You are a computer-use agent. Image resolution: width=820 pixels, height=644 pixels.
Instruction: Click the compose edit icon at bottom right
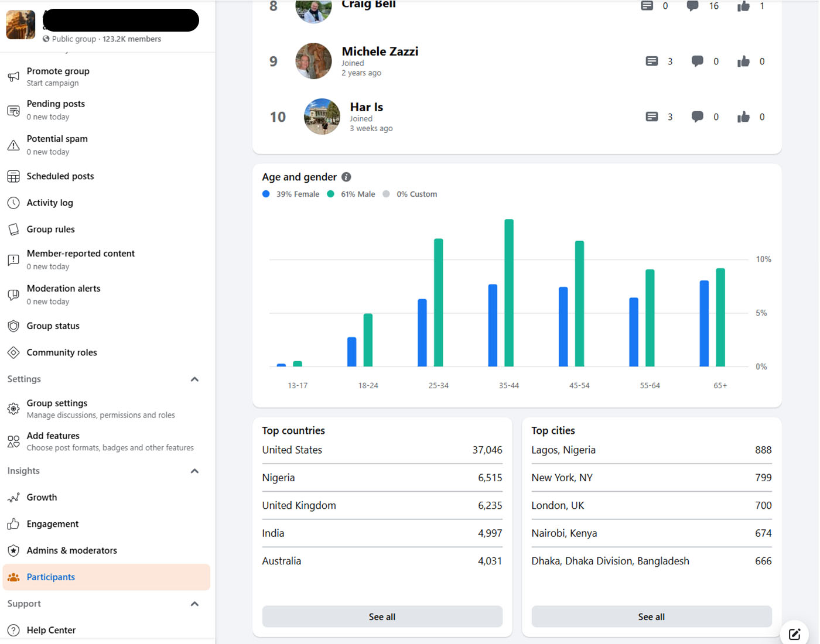pos(794,633)
